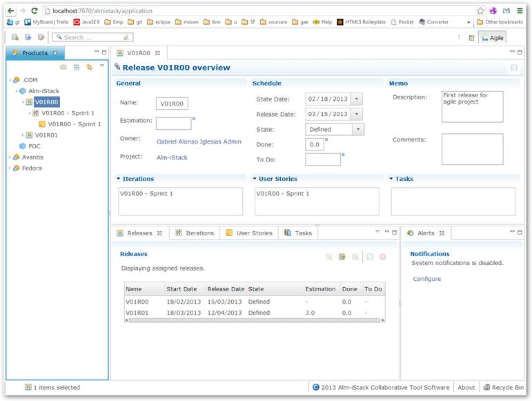The width and height of the screenshot is (532, 401).
Task: Click the search icon inside the Search field
Action: pos(59,37)
